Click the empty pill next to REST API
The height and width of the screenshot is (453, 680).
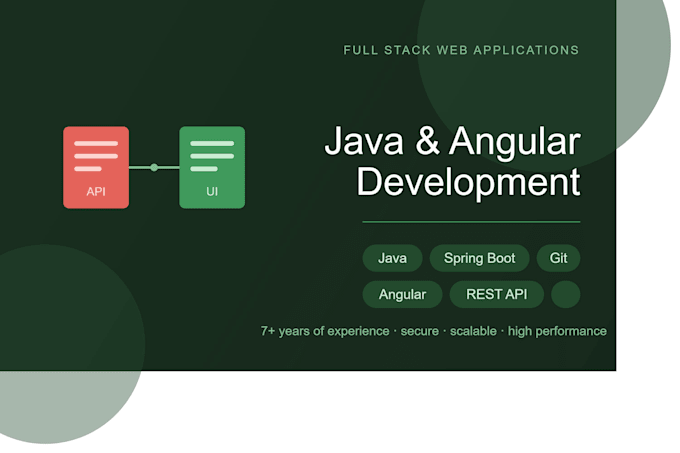(x=566, y=294)
